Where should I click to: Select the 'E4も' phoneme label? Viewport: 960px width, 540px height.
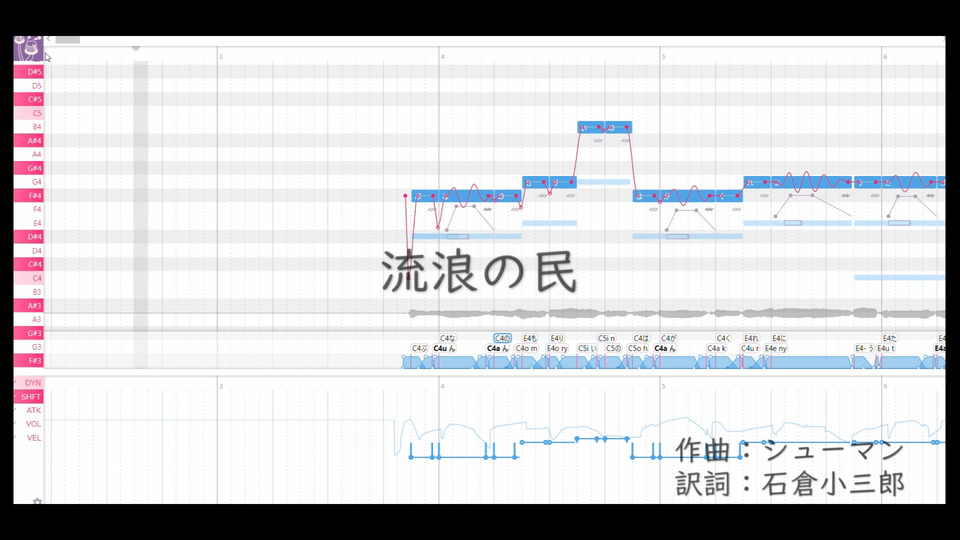point(530,338)
